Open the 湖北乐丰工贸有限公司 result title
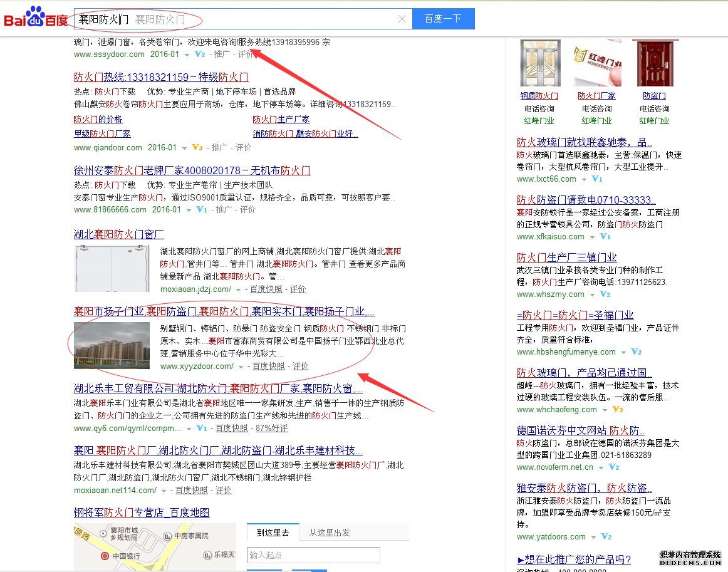 point(218,388)
